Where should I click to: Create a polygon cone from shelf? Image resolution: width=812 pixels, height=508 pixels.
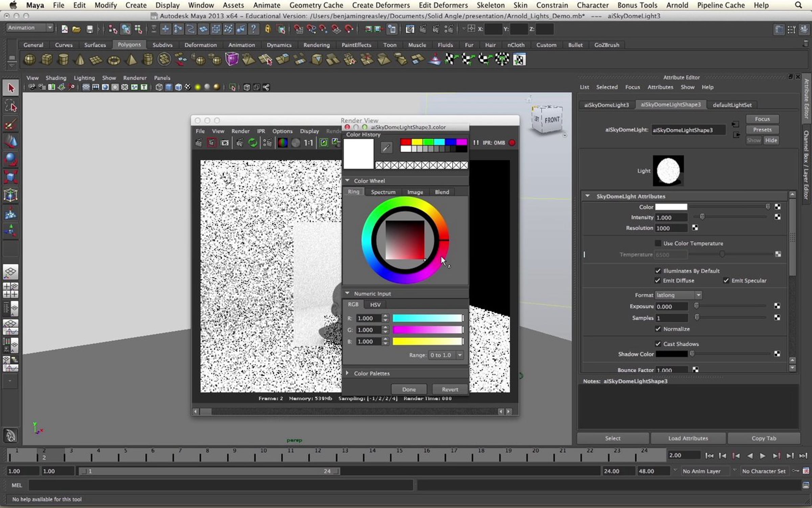pos(80,60)
